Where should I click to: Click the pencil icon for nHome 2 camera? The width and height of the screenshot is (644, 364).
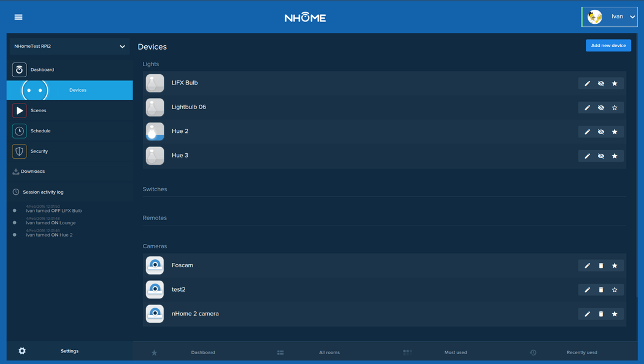pos(587,314)
